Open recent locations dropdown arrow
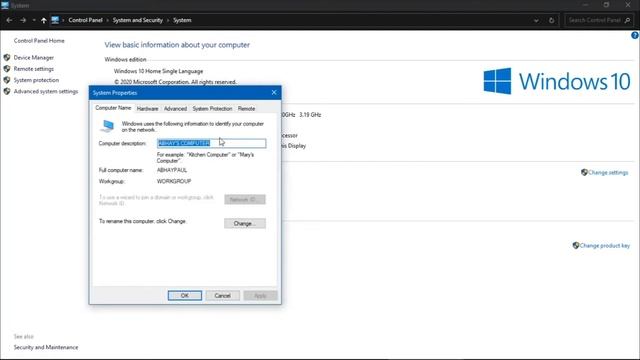 (x=34, y=20)
